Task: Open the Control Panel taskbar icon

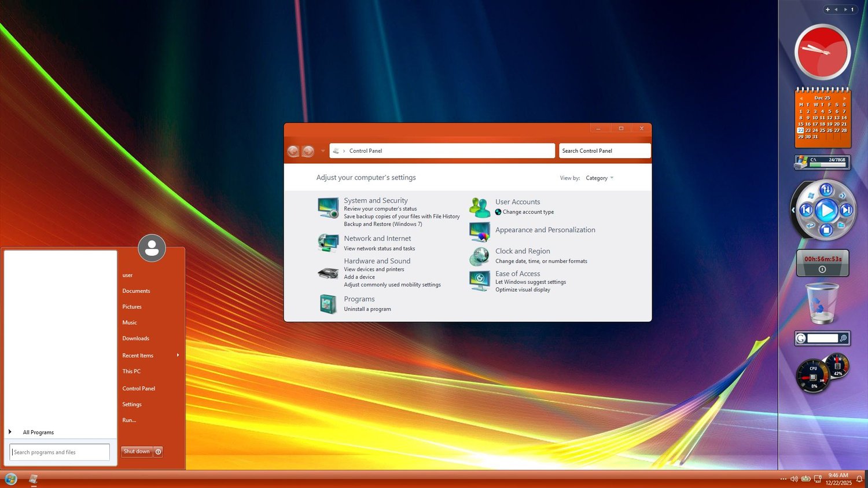Action: (x=34, y=479)
